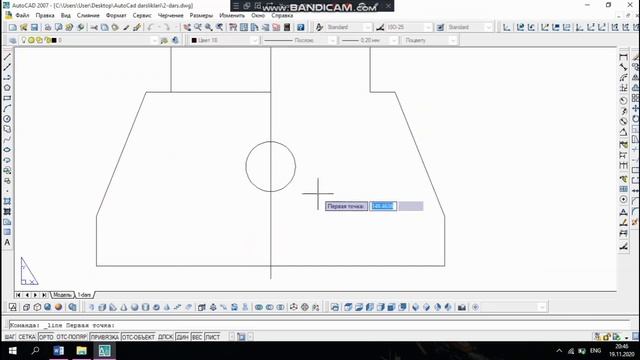Open the Вид menu
The height and width of the screenshot is (360, 640).
65,16
